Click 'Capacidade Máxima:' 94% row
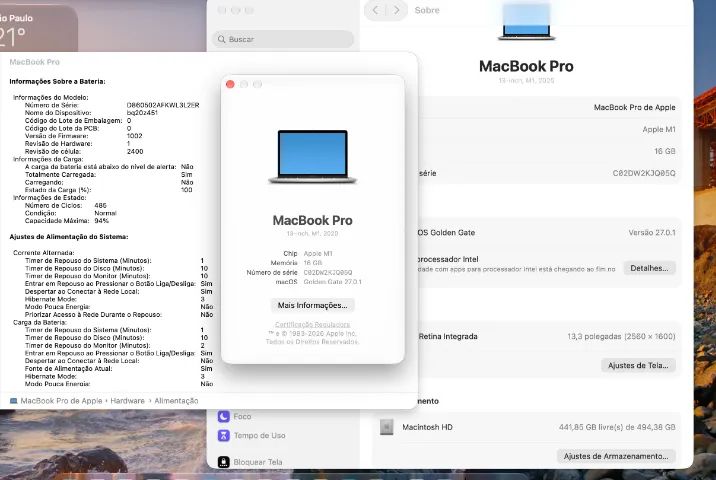The width and height of the screenshot is (716, 480). [67, 221]
